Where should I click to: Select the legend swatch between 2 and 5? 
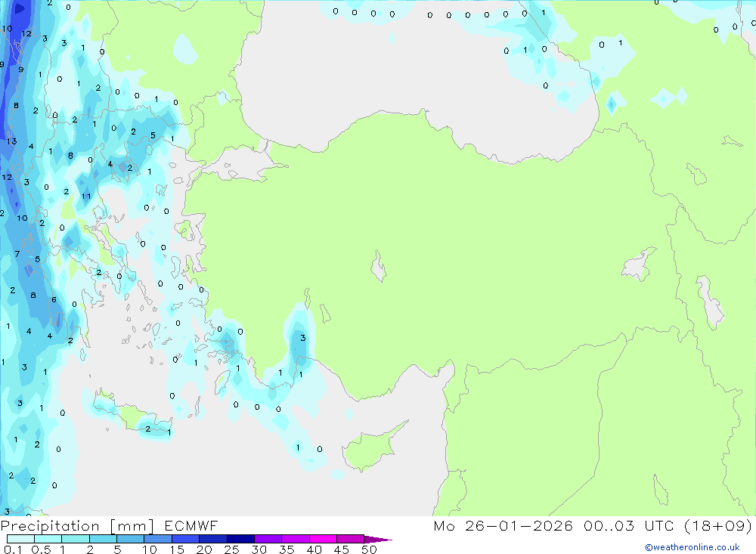click(x=103, y=539)
